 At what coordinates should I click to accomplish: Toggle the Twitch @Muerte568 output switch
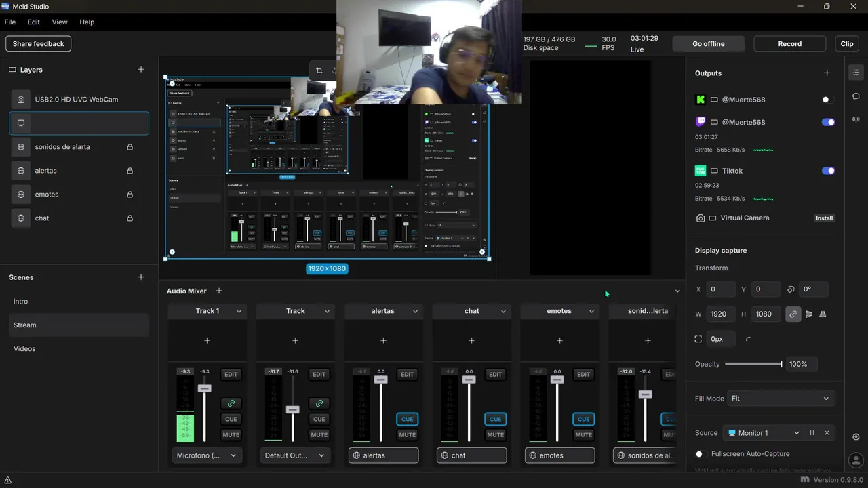828,122
